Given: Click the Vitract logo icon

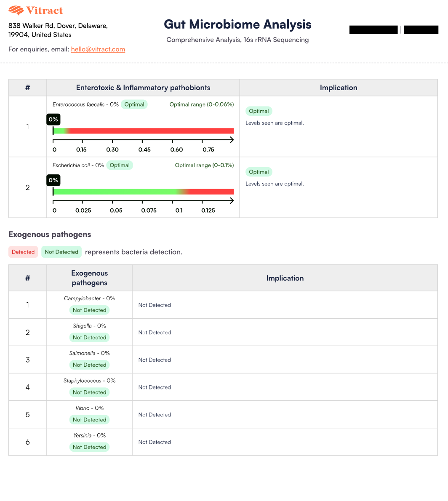Looking at the screenshot, I should (x=16, y=11).
